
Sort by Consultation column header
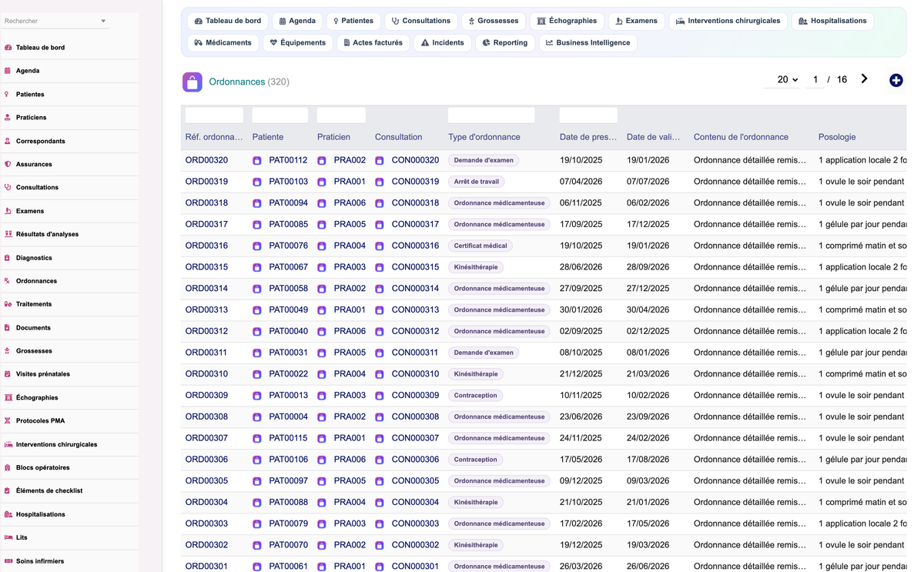[398, 137]
